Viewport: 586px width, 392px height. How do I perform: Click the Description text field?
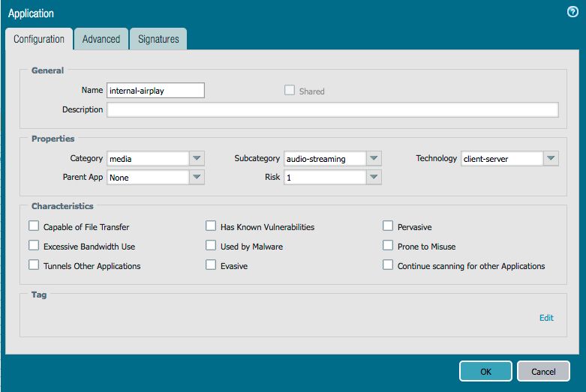[x=332, y=110]
